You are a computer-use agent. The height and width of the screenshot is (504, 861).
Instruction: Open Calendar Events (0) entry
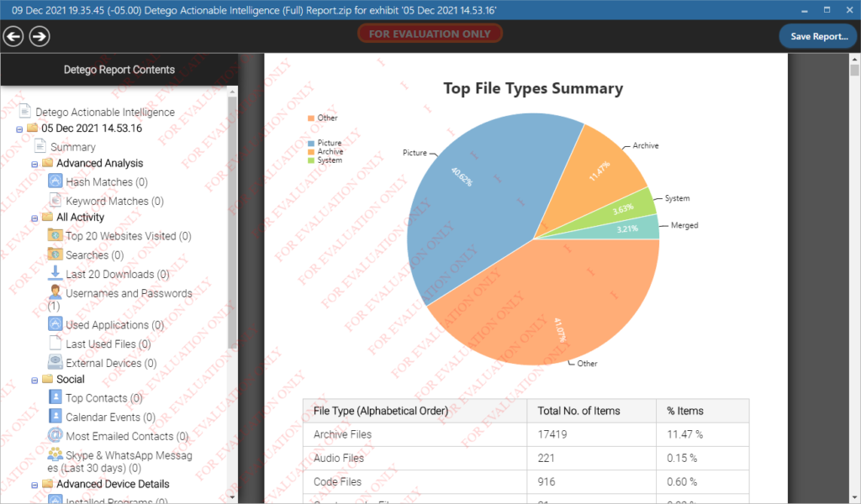[110, 417]
